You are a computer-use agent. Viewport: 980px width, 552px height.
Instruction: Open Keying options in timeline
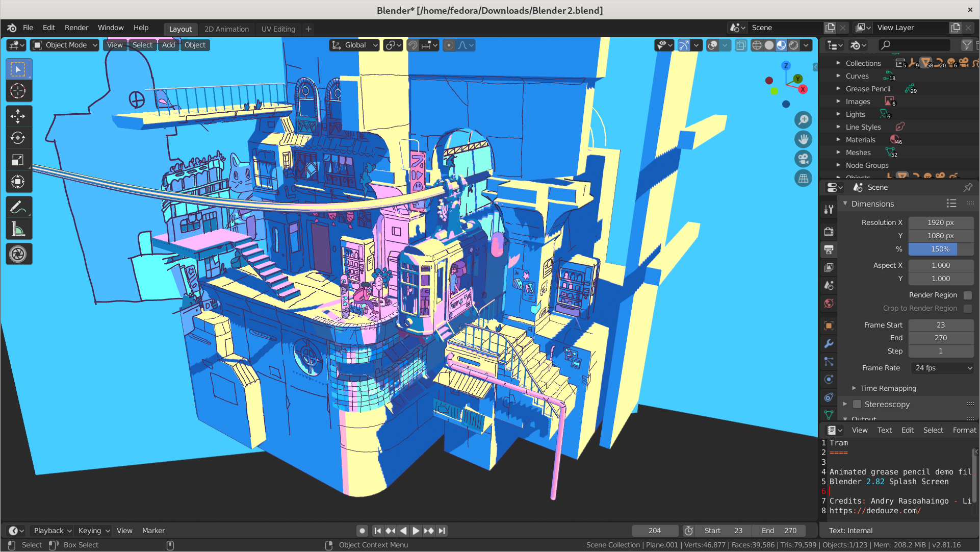click(94, 531)
